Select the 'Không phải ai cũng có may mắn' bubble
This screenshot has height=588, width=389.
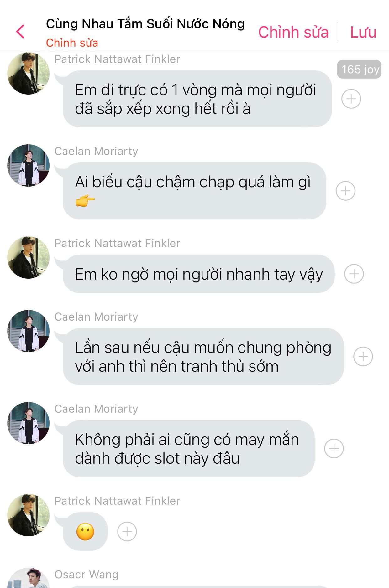pos(189,449)
